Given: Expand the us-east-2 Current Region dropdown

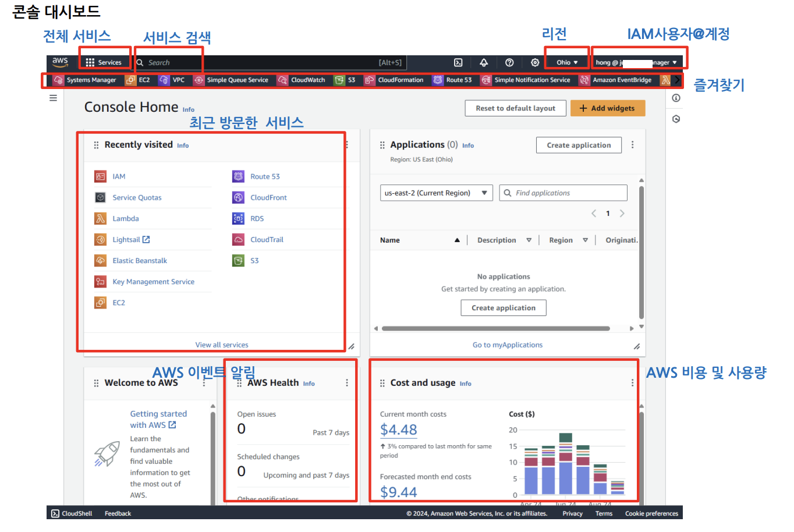Looking at the screenshot, I should tap(437, 193).
